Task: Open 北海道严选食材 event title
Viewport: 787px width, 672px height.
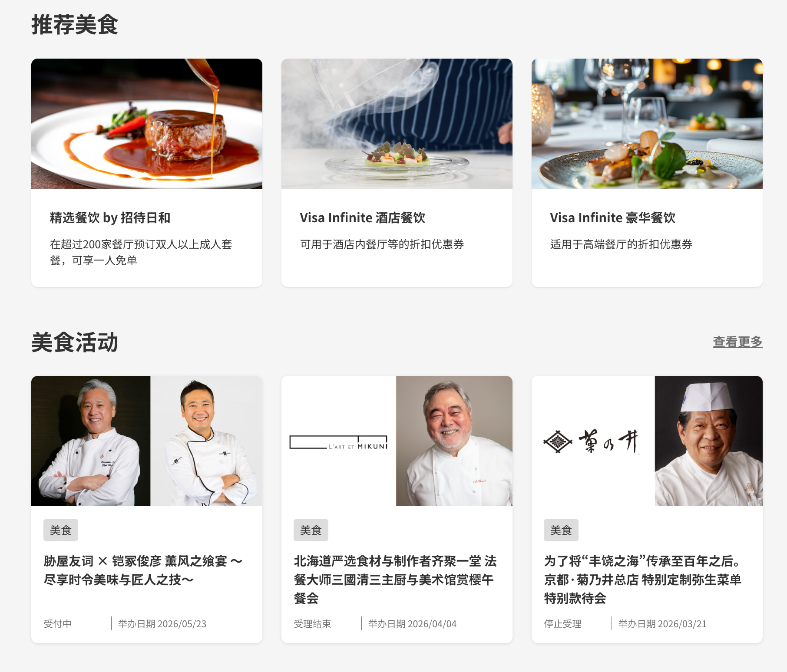Action: pos(395,580)
